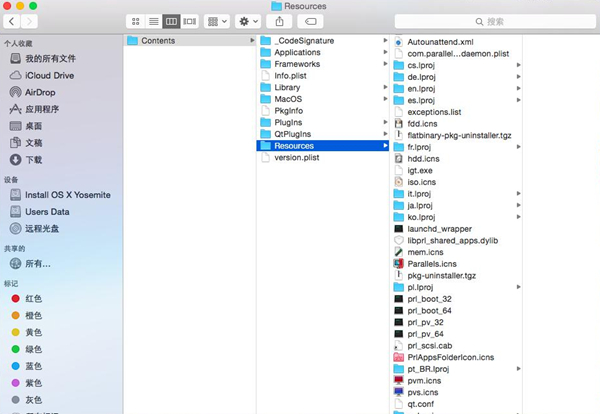
Task: Open iCloud Drive in the sidebar
Action: [x=49, y=75]
